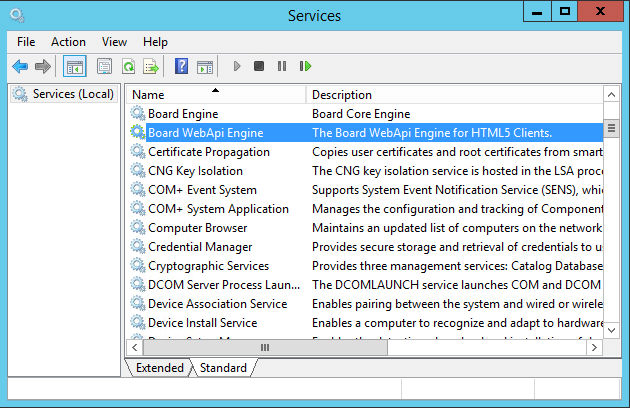Click the horizontal scrollbar right arrow
Viewport: 630px width, 408px height.
594,347
